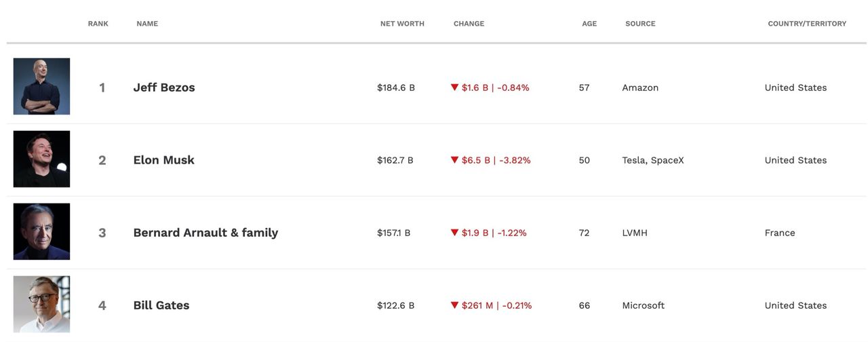
Task: Click red change arrow beside Musk's $6.5 B
Action: pos(455,160)
